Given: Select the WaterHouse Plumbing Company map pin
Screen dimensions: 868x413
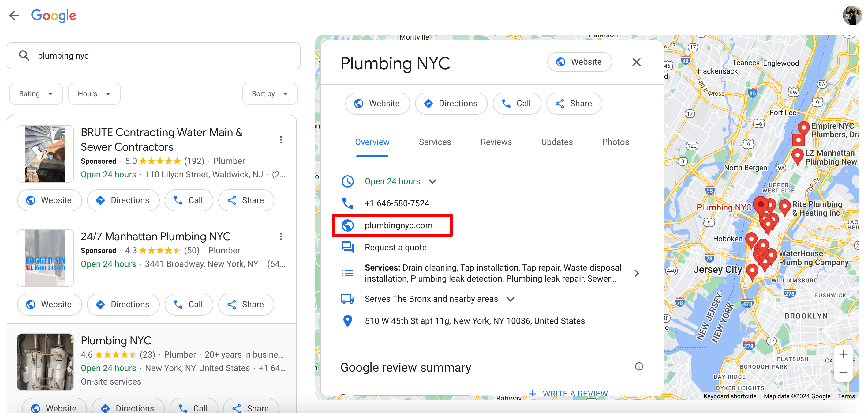Looking at the screenshot, I should (x=771, y=256).
